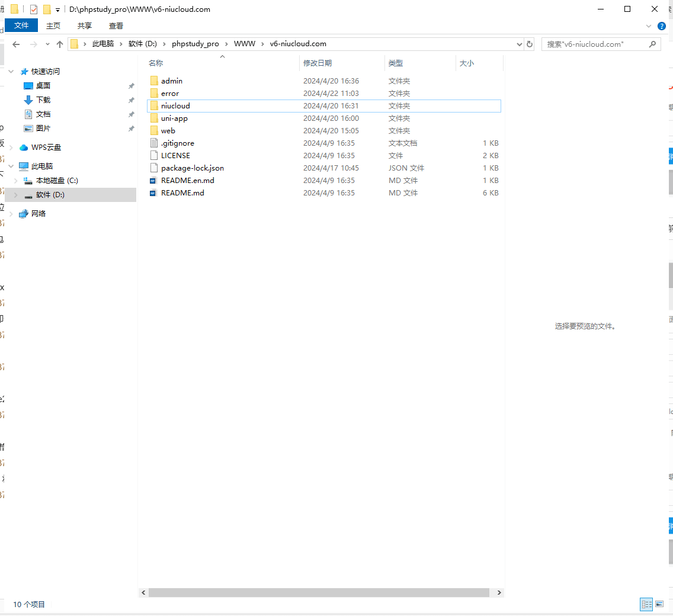673x616 pixels.
Task: Open the Help question mark icon
Action: [x=661, y=26]
